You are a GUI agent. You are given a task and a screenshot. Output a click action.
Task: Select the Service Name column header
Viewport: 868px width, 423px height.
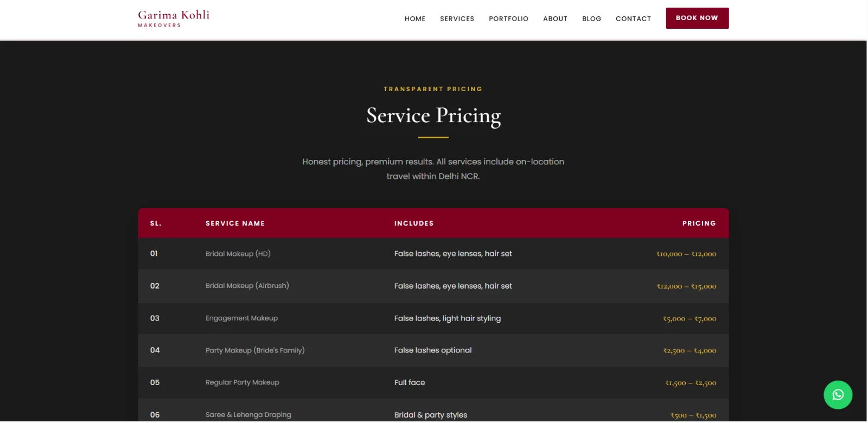pyautogui.click(x=235, y=223)
